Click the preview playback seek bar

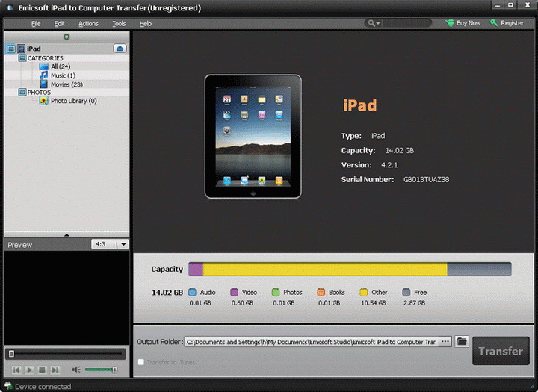[66, 354]
